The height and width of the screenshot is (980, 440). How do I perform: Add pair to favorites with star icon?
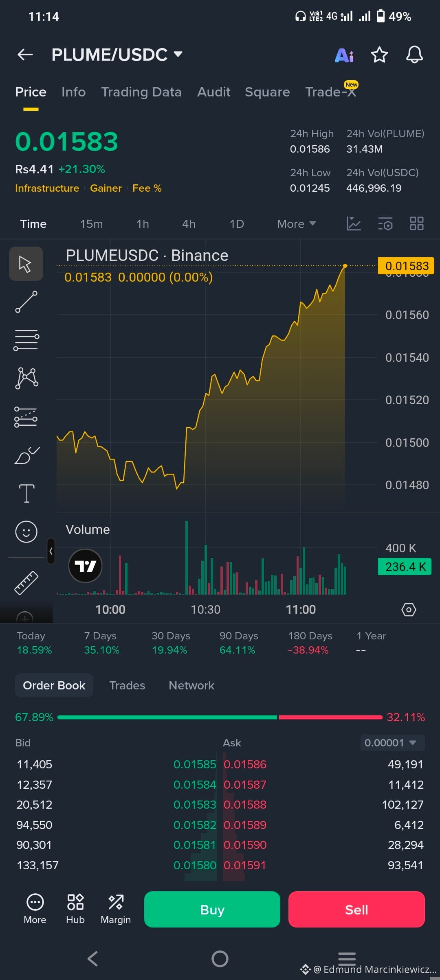[379, 55]
